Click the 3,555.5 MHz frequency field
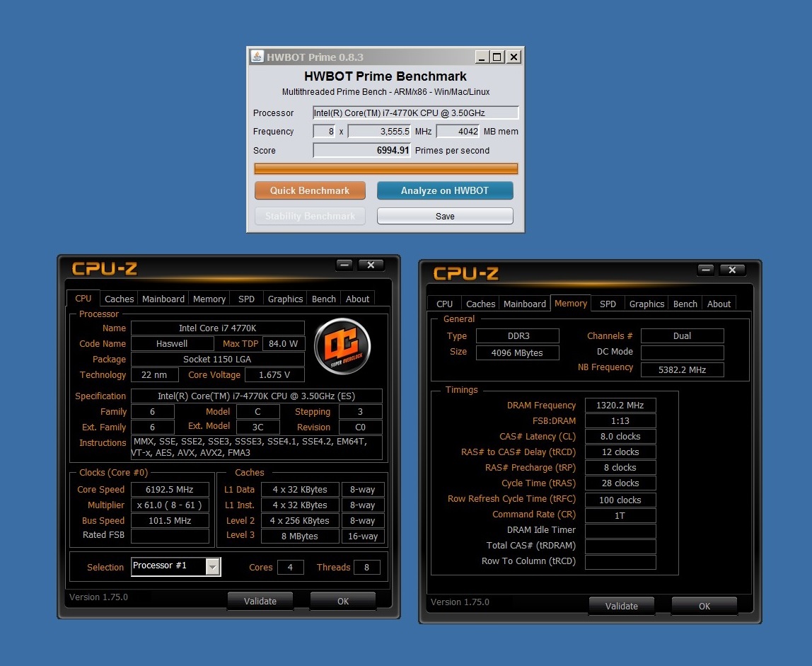 [x=379, y=131]
